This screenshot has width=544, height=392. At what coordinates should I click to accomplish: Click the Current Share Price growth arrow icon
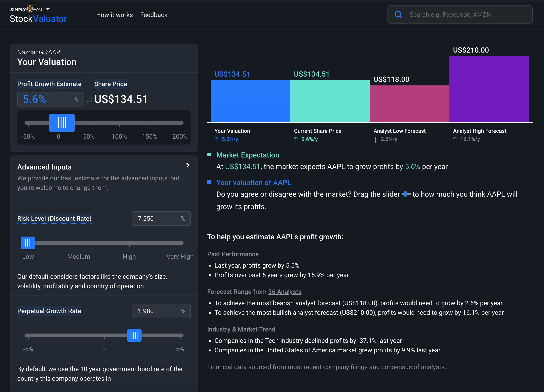tap(296, 139)
